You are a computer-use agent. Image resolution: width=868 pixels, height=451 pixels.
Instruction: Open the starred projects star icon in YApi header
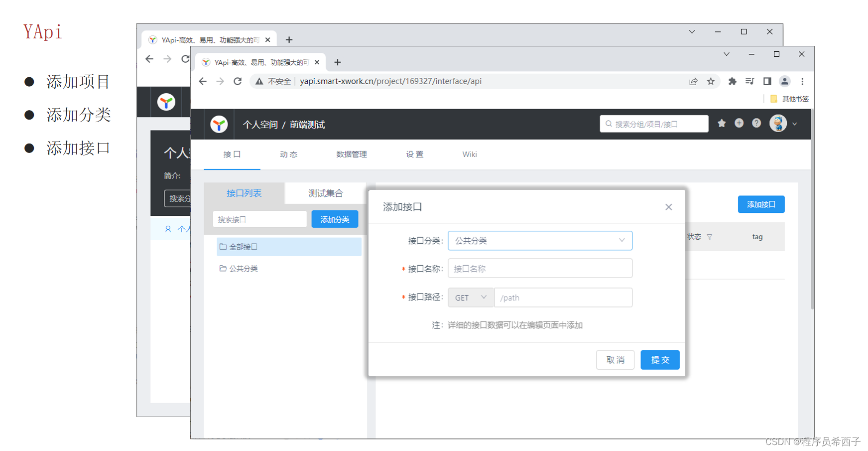click(722, 123)
